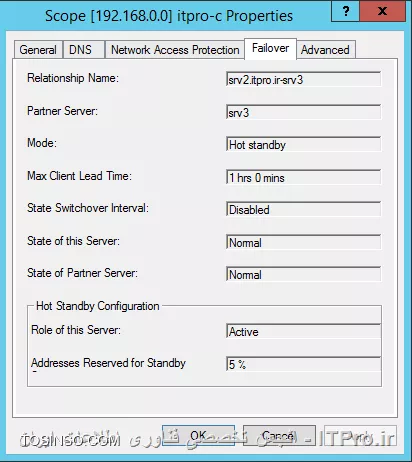Go to the Advanced tab
This screenshot has height=462, width=412.
point(325,50)
